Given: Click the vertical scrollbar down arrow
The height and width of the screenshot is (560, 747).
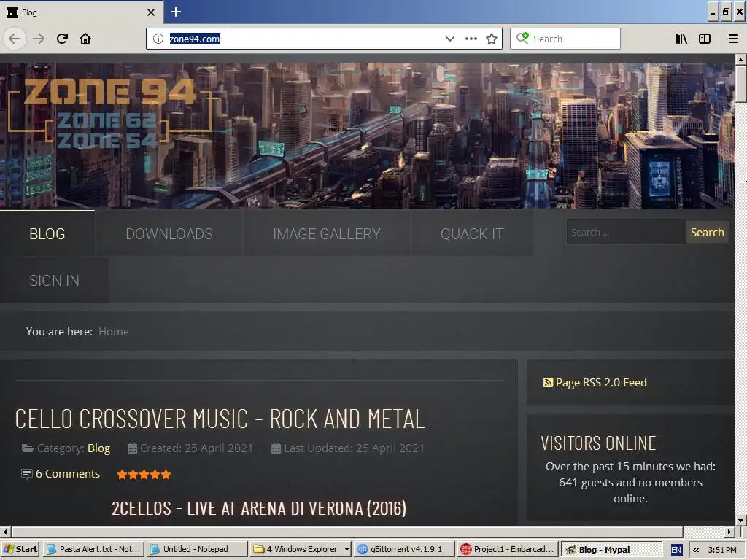Looking at the screenshot, I should point(740,521).
